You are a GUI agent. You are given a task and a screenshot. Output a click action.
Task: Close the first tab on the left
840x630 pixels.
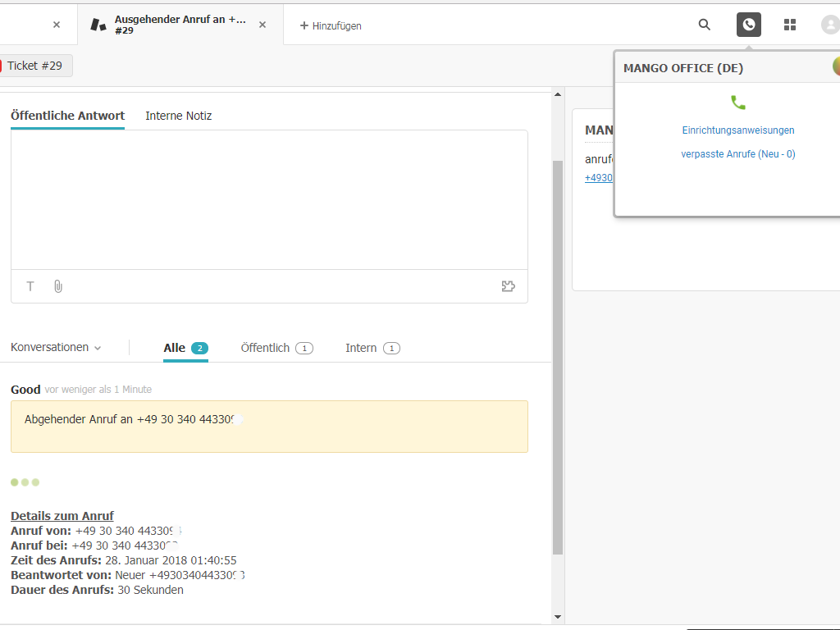(57, 25)
